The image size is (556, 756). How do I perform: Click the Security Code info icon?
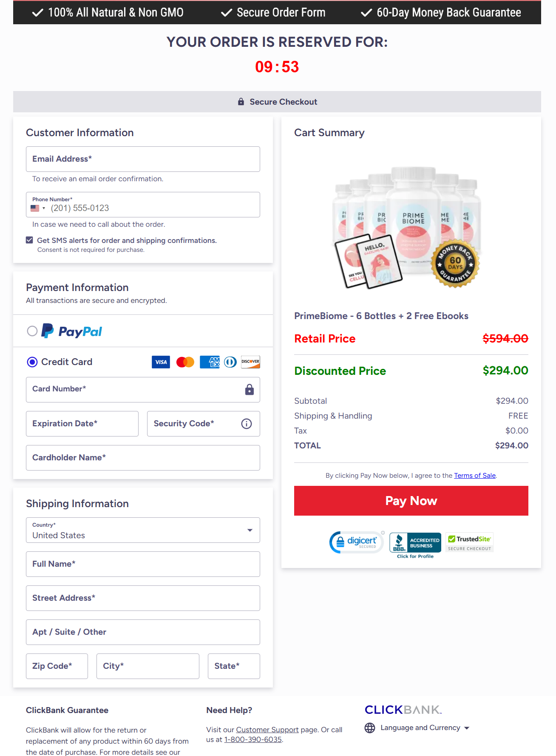pyautogui.click(x=246, y=423)
